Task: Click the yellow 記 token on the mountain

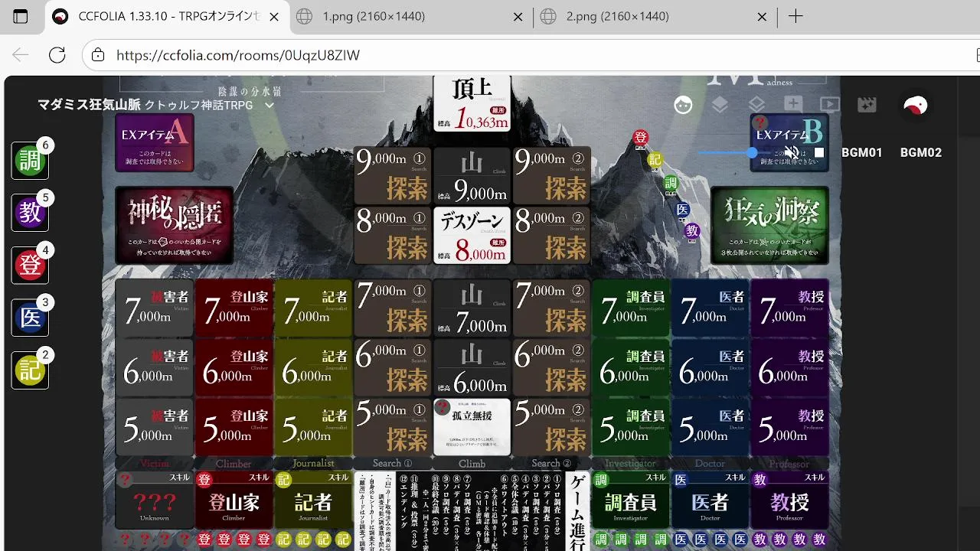Action: (x=655, y=160)
